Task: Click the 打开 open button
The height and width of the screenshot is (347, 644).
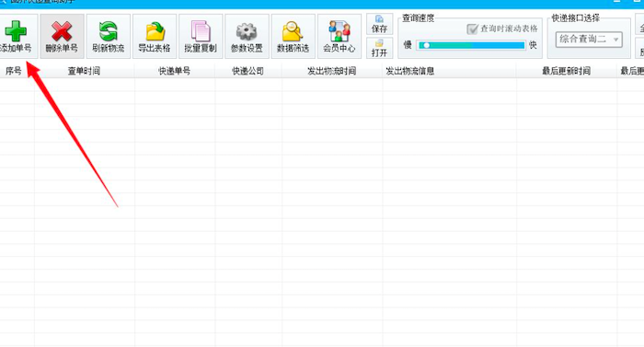Action: [379, 48]
